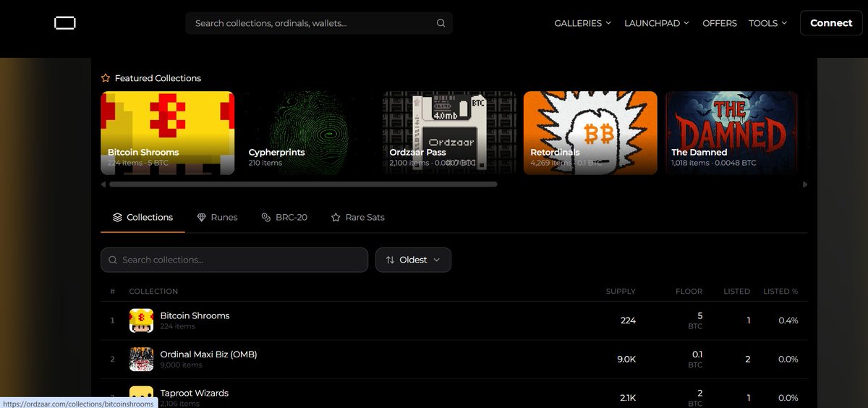The width and height of the screenshot is (868, 408).
Task: Click the '9,000 items' subtitle text
Action: [181, 365]
